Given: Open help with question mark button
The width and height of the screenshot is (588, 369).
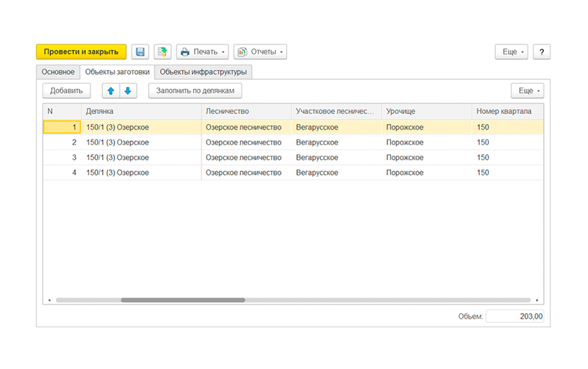Looking at the screenshot, I should coord(541,52).
